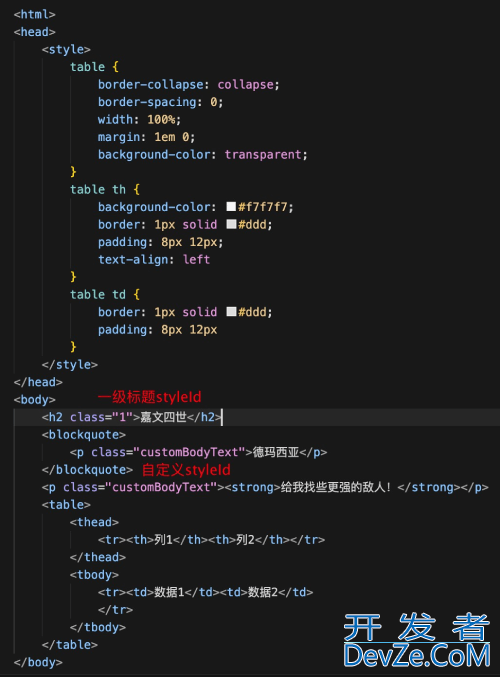Click the closing </style> tag
The width and height of the screenshot is (500, 677).
70,364
